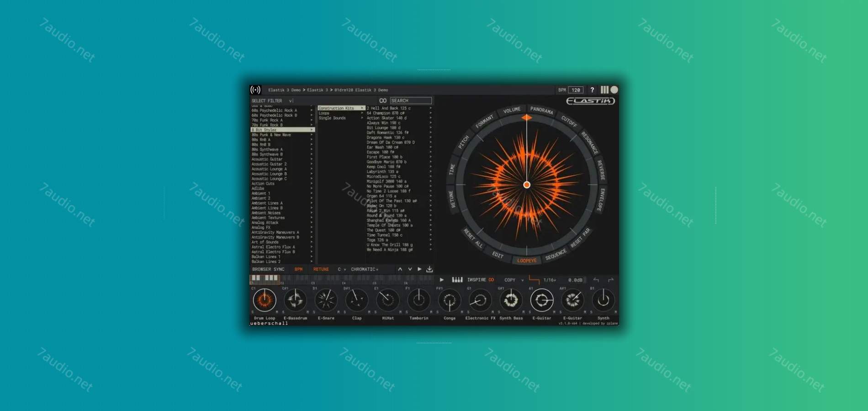The width and height of the screenshot is (868, 411).
Task: Select the Volume ring tab
Action: point(512,110)
